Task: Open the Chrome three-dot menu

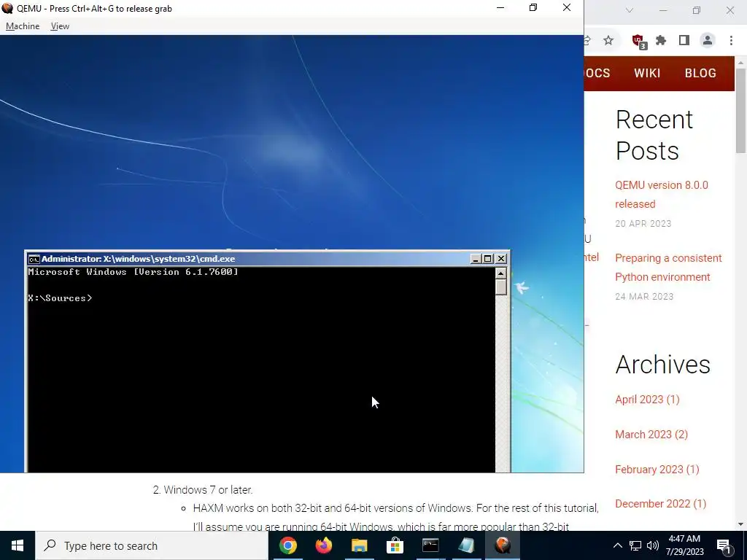Action: tap(731, 41)
